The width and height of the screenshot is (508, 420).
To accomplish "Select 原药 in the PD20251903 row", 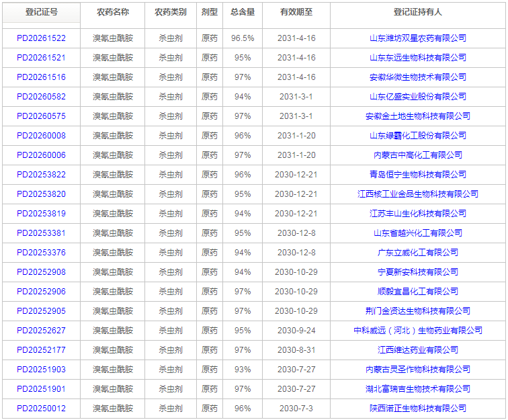I will click(210, 369).
